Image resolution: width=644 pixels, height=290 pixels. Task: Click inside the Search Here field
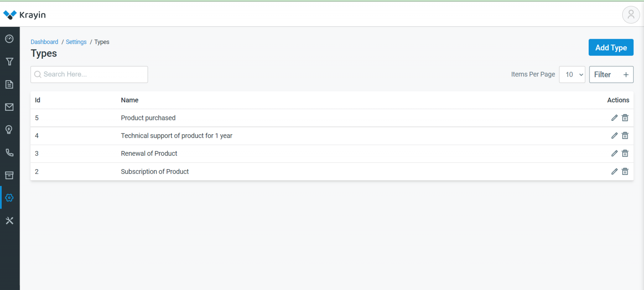89,74
